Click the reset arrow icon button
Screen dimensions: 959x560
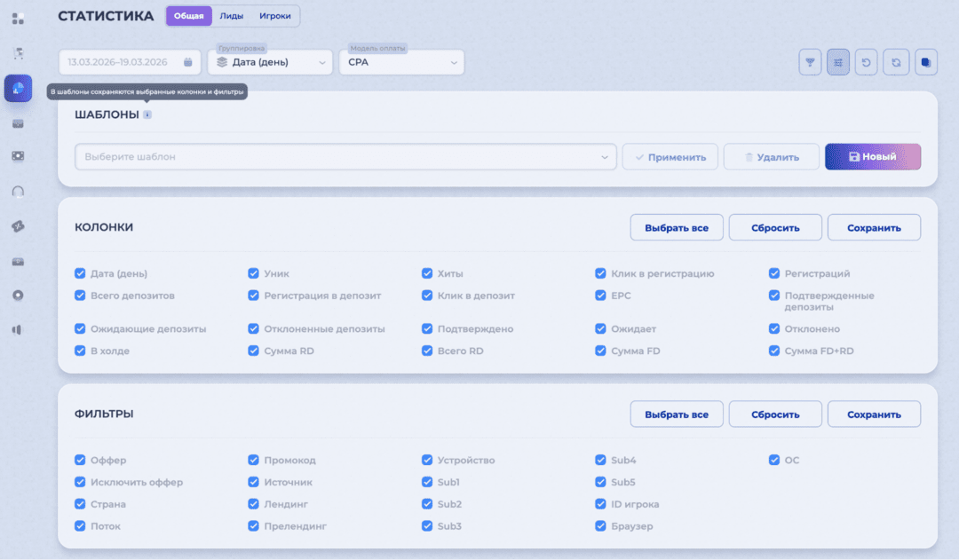point(867,62)
